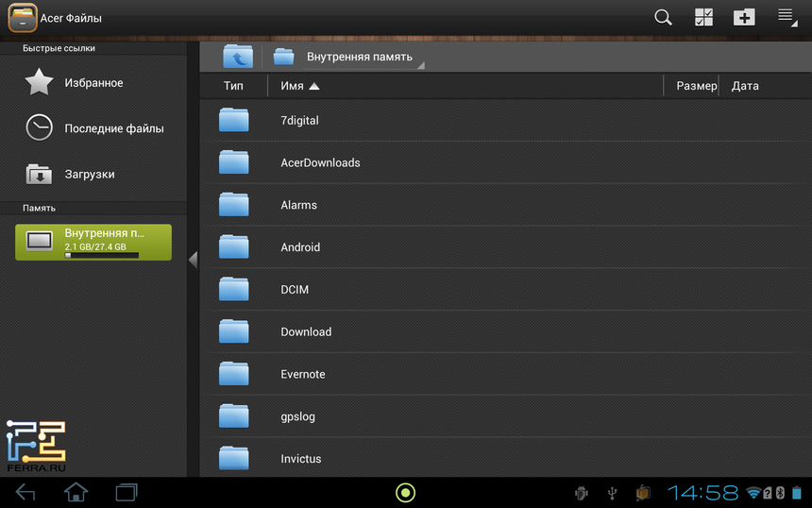Open the gpslog folder
The width and height of the screenshot is (812, 508).
point(505,416)
